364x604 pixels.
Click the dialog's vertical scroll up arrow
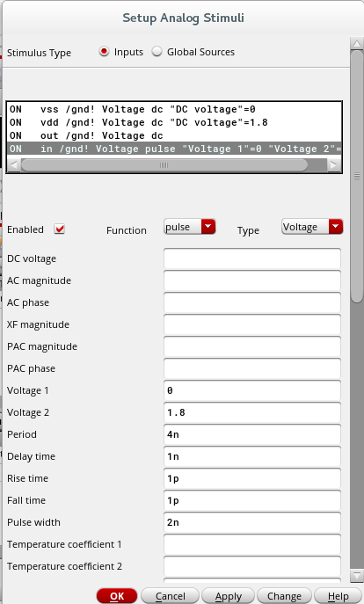point(357,44)
